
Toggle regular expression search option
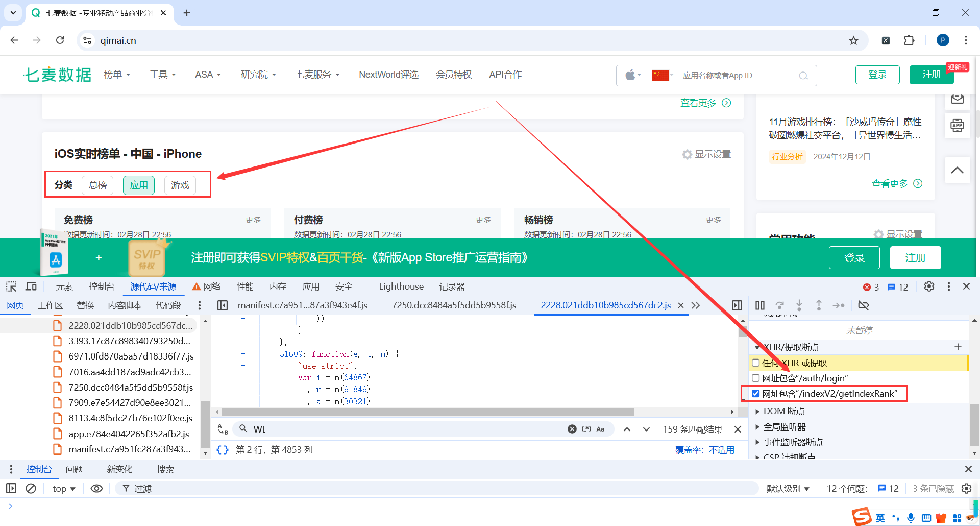(586, 429)
